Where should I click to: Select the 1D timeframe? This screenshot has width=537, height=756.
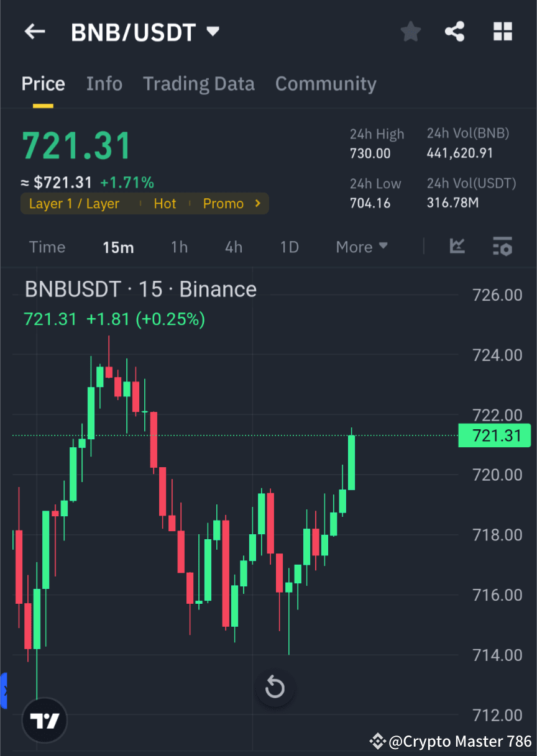pos(289,247)
